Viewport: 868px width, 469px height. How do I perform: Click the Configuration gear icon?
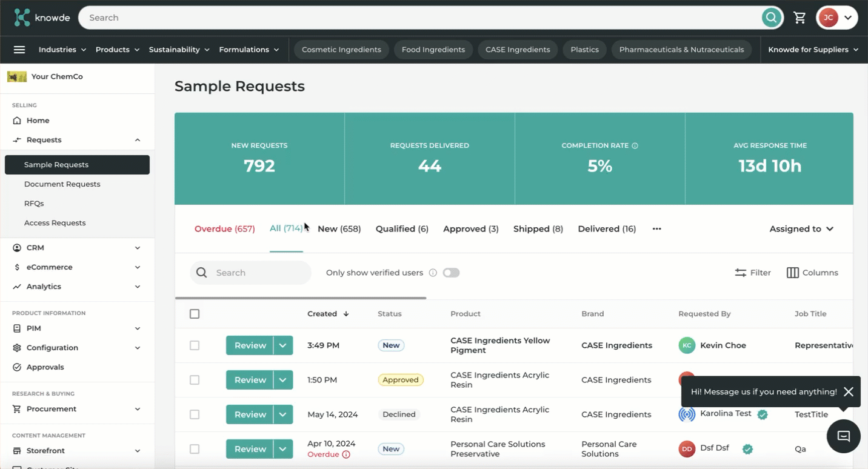(x=17, y=348)
